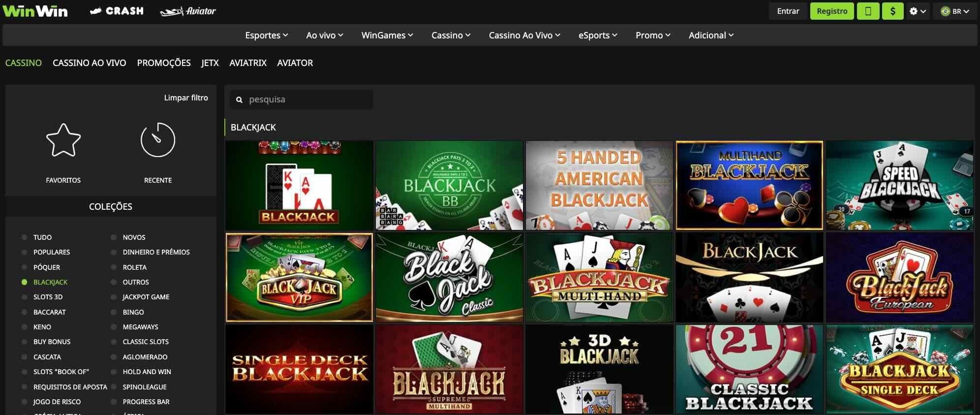The image size is (980, 415).
Task: Expand the eSports dropdown menu
Action: pos(598,35)
